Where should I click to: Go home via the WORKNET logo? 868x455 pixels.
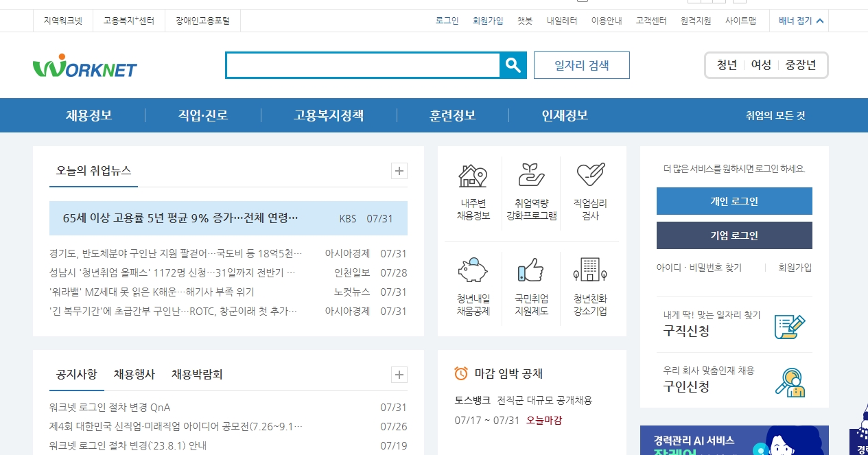tap(84, 65)
